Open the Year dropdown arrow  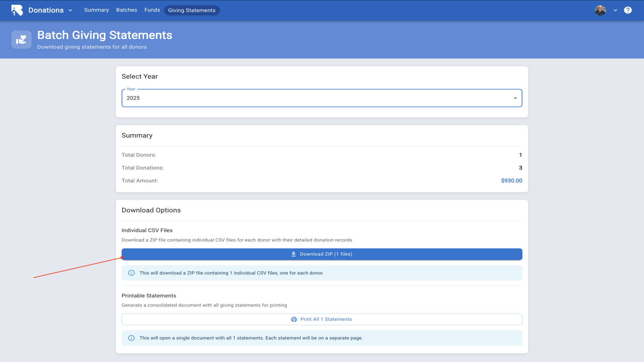click(x=515, y=98)
